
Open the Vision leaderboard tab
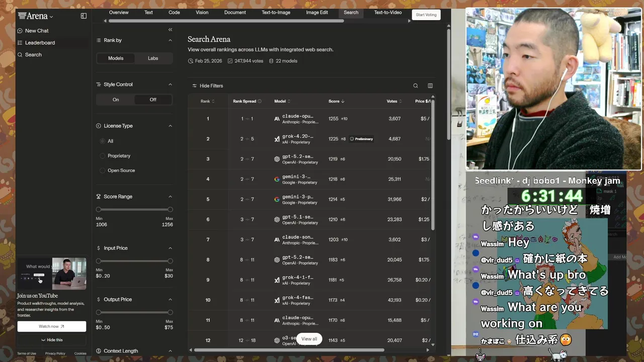202,13
